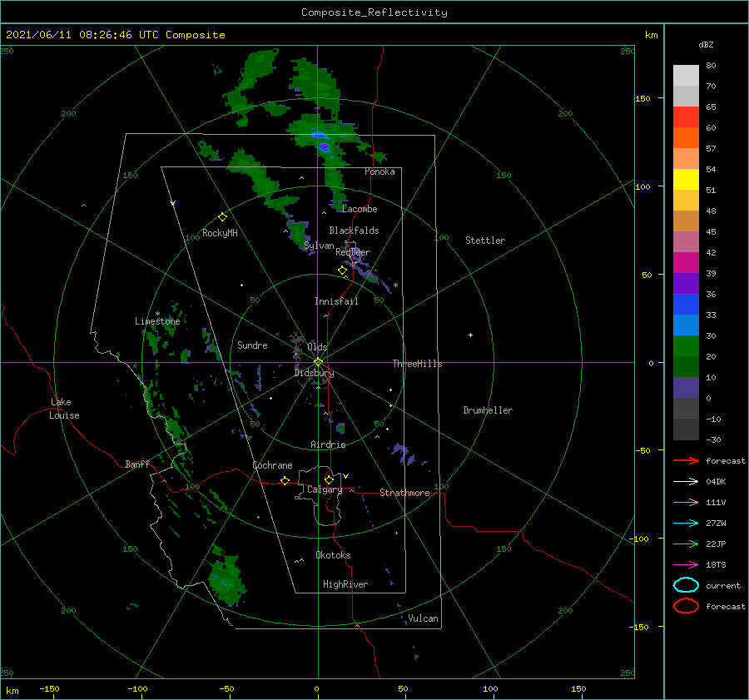749x700 pixels.
Task: Select the red forecast ellipse icon
Action: click(x=686, y=606)
